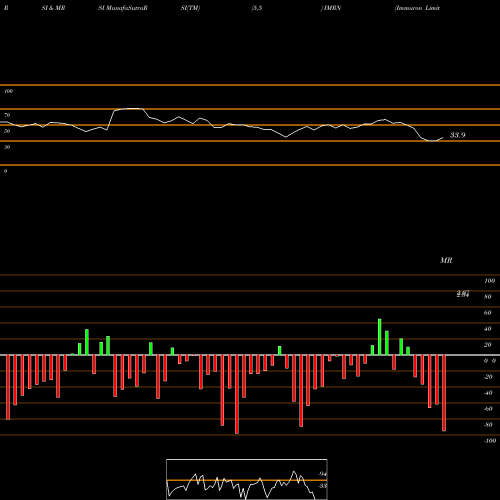
Task: Click the 'IMRN' ticker symbol text
Action: 332,8
